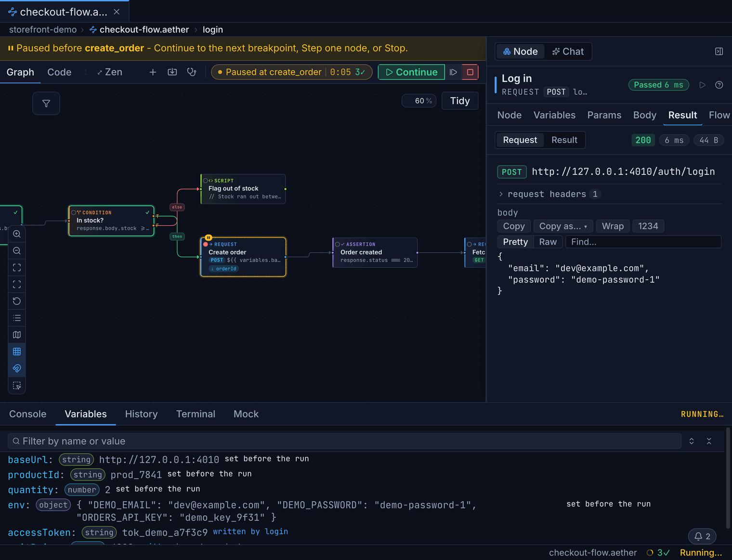Click the login breadcrumb segment
Image resolution: width=732 pixels, height=560 pixels.
coord(213,29)
